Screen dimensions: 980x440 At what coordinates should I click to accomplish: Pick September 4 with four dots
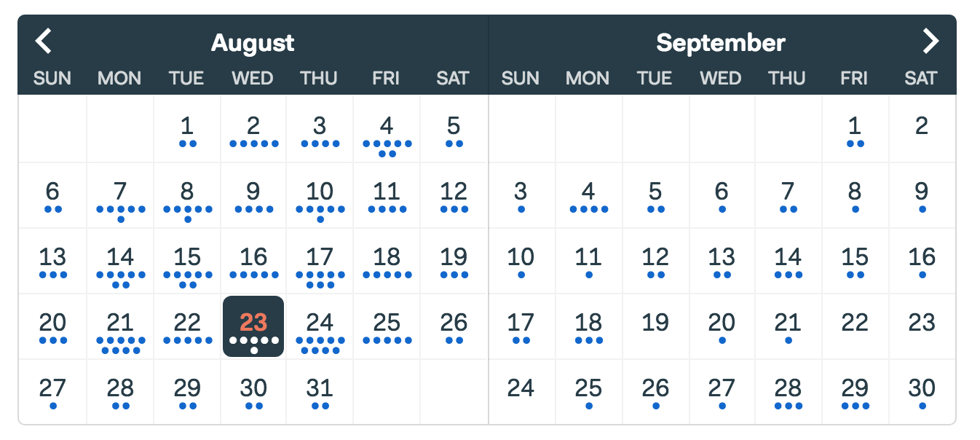(x=588, y=195)
